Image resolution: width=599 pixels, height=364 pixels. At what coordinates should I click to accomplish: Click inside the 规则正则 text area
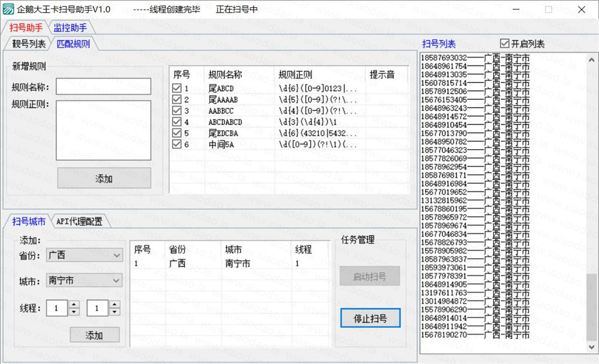click(104, 130)
